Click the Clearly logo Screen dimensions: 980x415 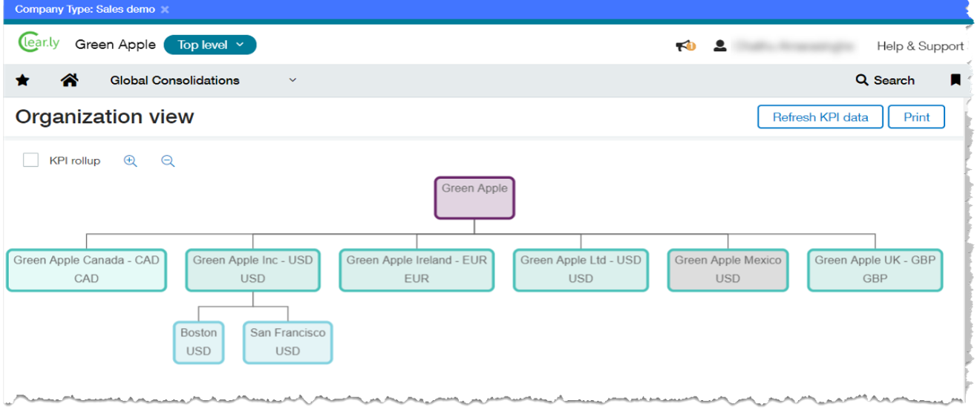(x=39, y=43)
